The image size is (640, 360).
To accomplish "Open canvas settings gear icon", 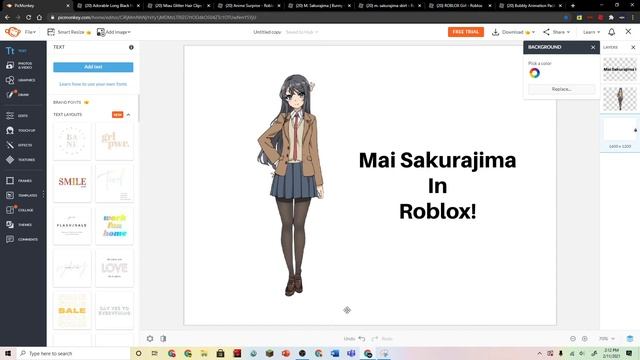I will pyautogui.click(x=150, y=338).
